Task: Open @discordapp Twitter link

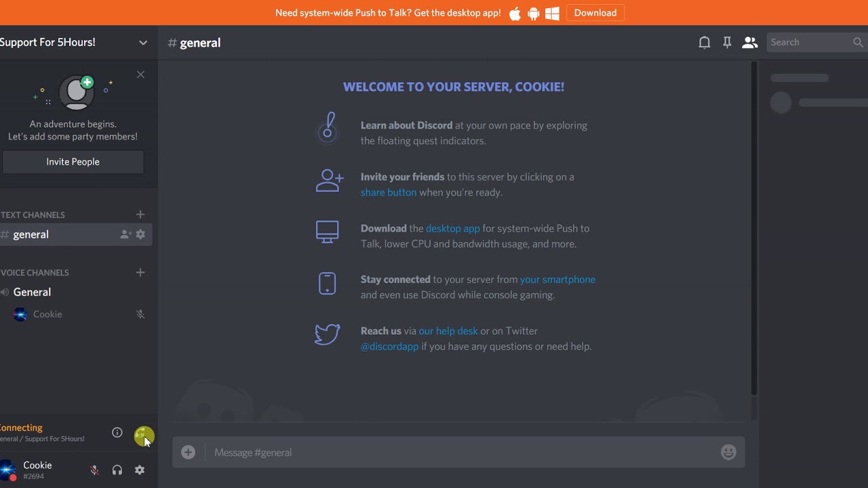Action: pyautogui.click(x=389, y=346)
